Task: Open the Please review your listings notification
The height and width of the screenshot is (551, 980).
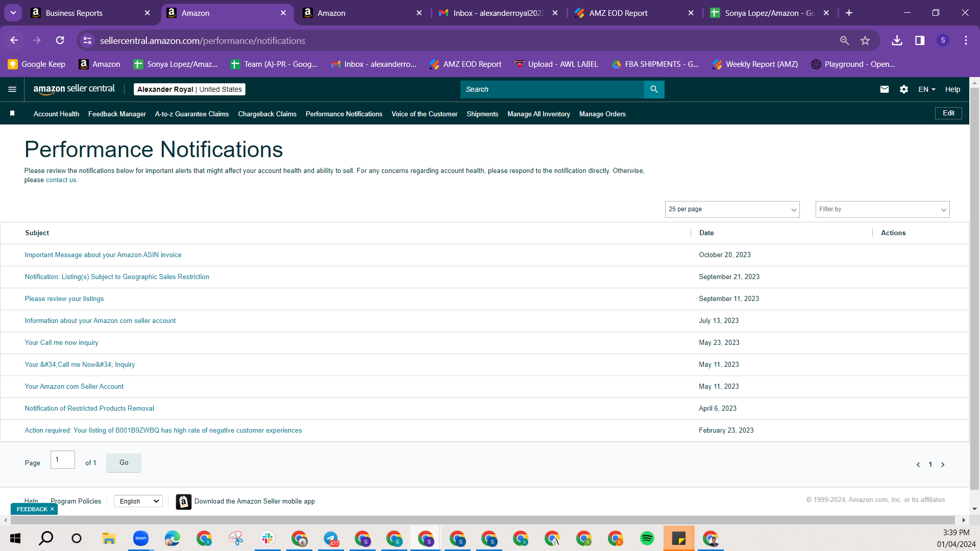Action: [64, 299]
